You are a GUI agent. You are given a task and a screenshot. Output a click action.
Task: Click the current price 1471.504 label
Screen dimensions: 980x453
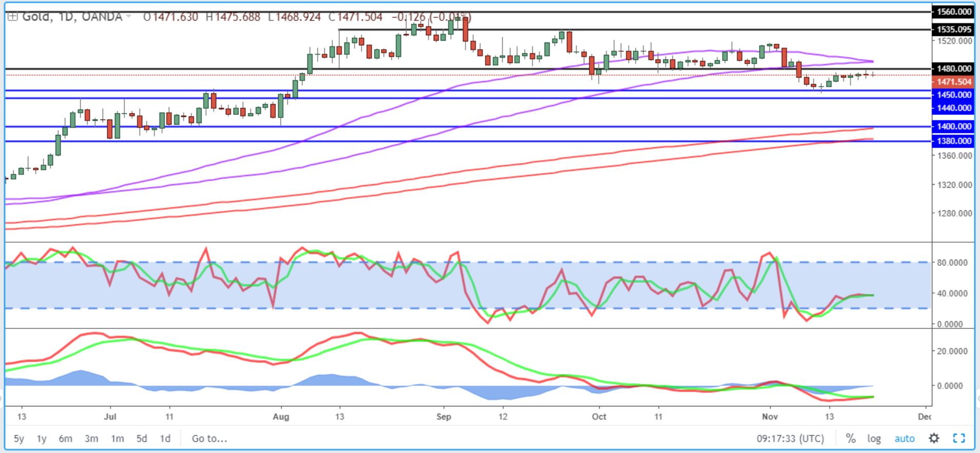(953, 82)
